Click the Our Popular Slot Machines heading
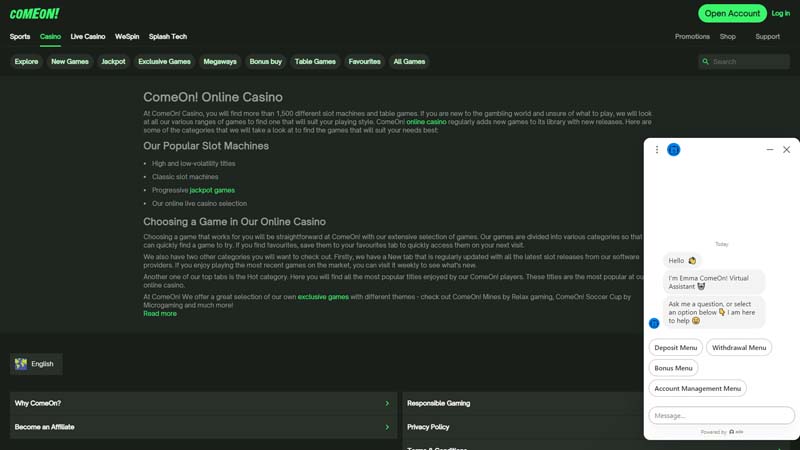800x450 pixels. tap(206, 146)
